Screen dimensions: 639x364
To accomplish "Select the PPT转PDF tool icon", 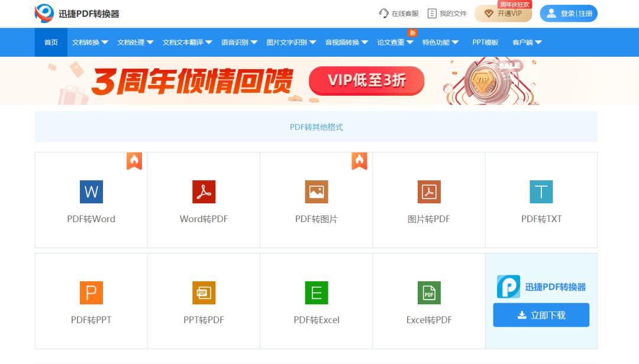I will point(204,292).
